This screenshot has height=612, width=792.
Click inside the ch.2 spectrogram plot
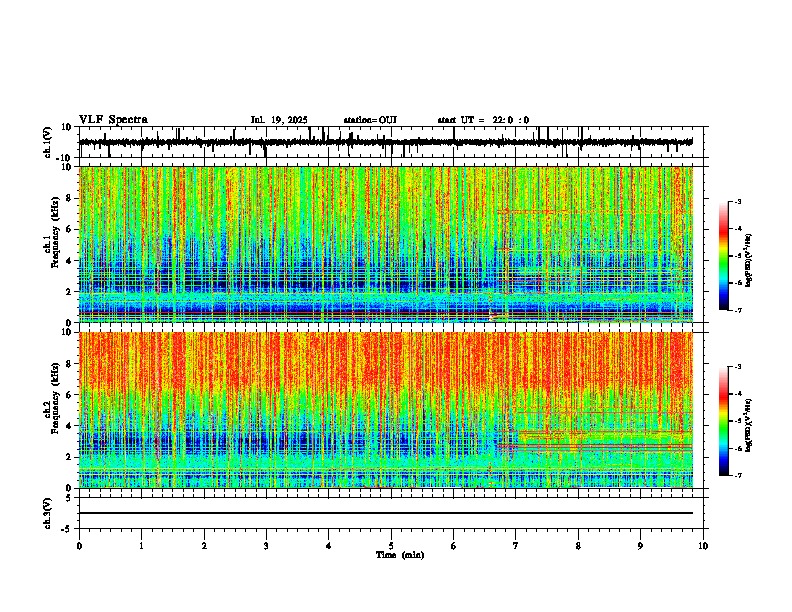click(386, 410)
